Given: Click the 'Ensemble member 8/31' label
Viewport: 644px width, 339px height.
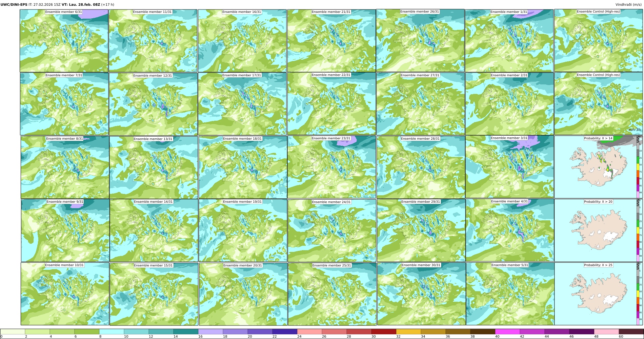Looking at the screenshot, I should tap(64, 139).
